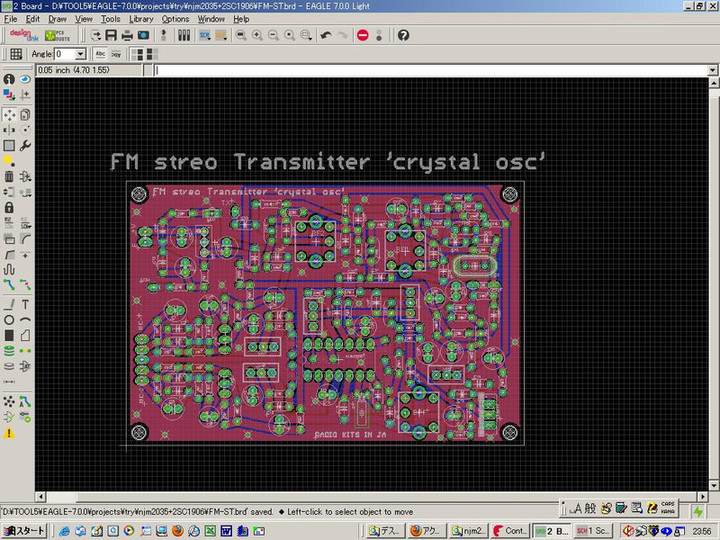This screenshot has height=540, width=720.
Task: Click the Undo arrow icon
Action: (326, 35)
